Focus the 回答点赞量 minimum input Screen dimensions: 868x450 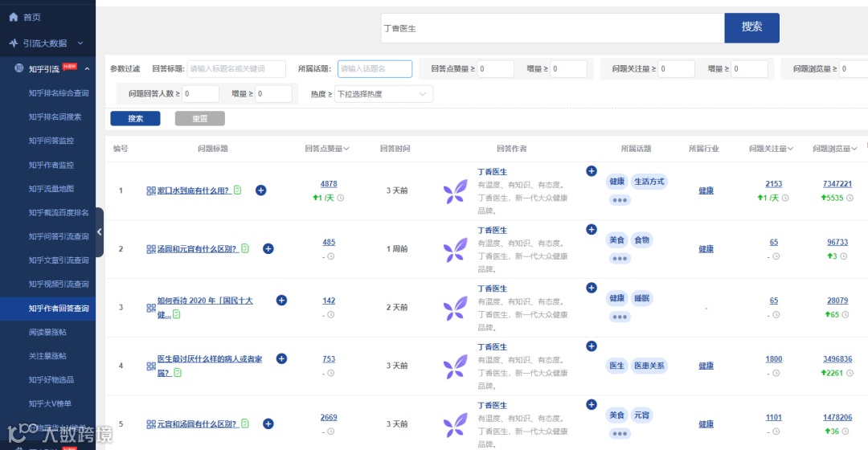tap(495, 68)
